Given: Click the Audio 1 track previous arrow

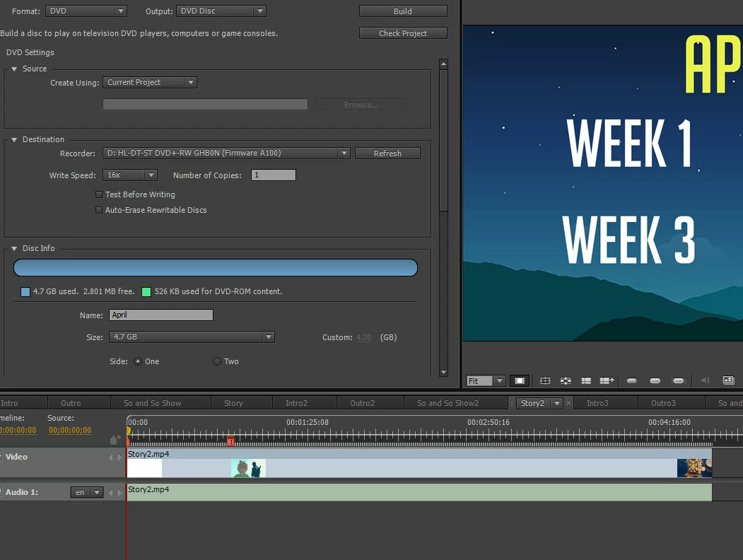Looking at the screenshot, I should coord(111,492).
